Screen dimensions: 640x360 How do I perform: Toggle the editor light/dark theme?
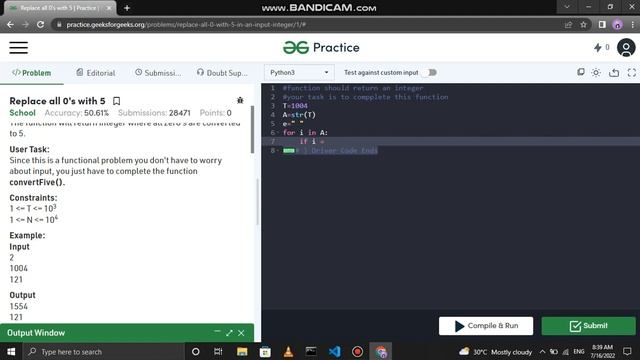(x=596, y=73)
